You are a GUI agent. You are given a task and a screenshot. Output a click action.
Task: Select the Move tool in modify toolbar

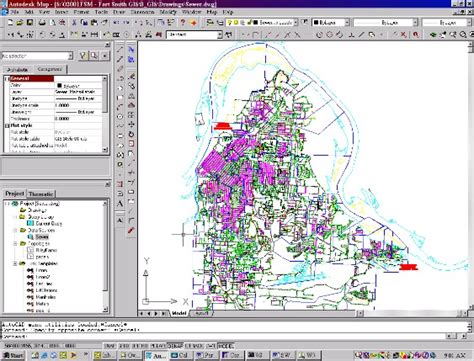click(x=131, y=124)
